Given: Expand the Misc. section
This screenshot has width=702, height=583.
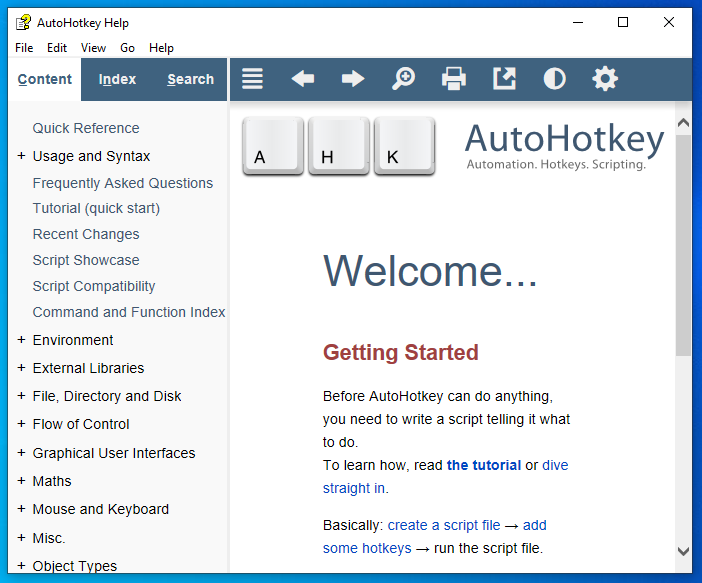Looking at the screenshot, I should click(21, 538).
